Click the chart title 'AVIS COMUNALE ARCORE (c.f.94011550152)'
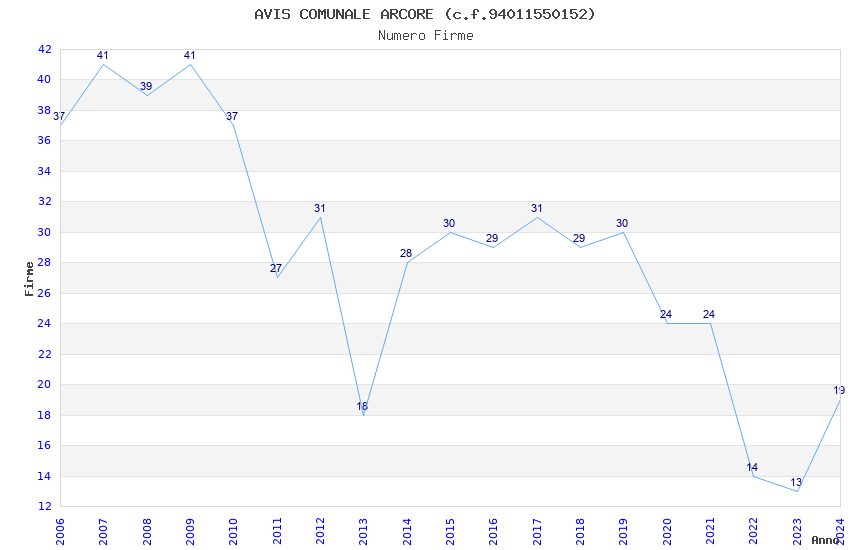 425,14
